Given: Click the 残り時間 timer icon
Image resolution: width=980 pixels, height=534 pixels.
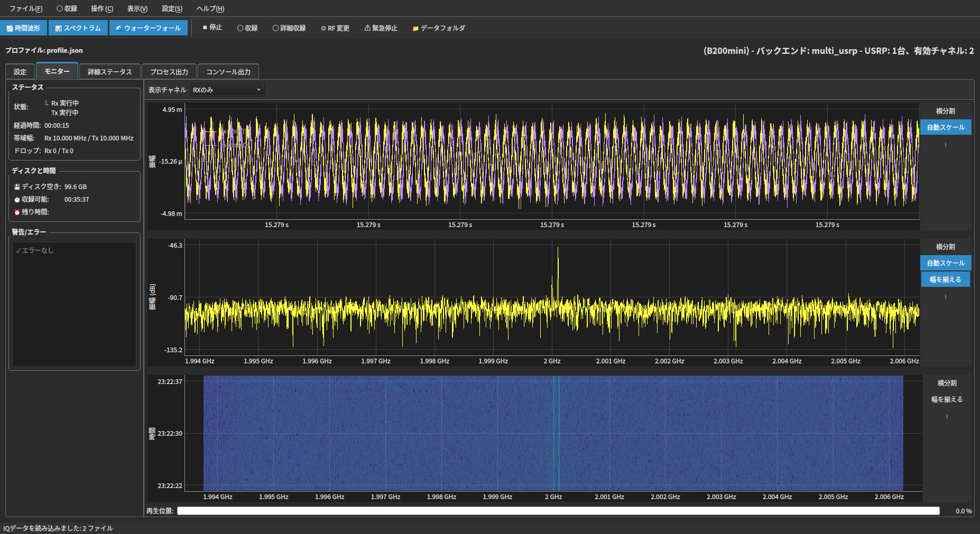Looking at the screenshot, I should pos(17,212).
